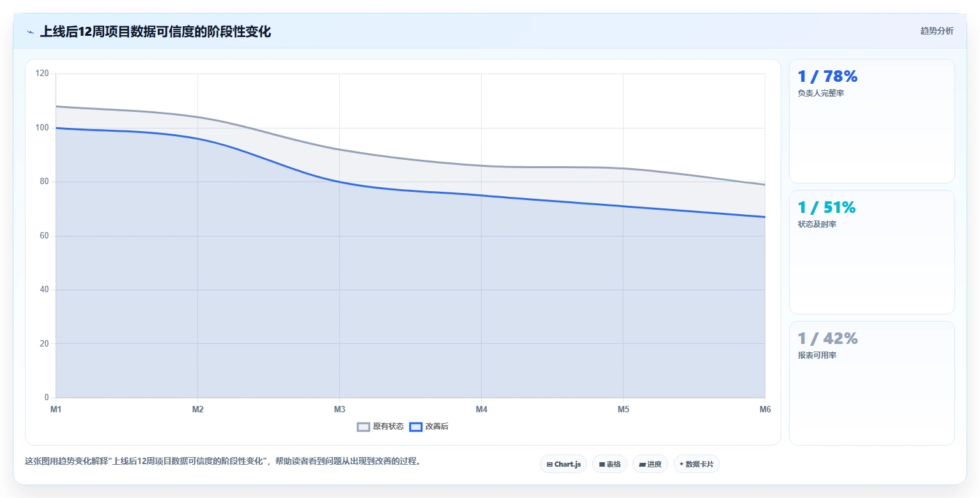Click the M6 axis label

[765, 409]
